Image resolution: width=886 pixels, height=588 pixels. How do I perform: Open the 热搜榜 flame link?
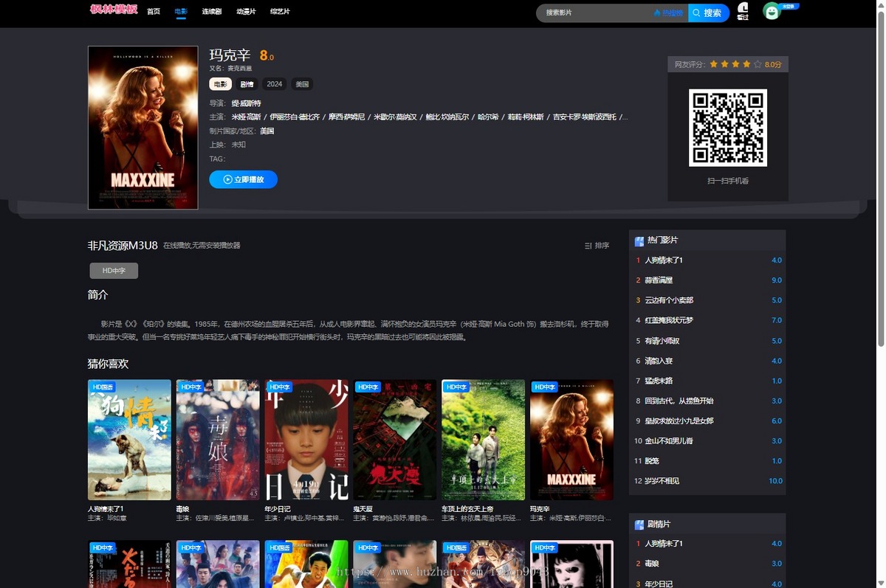(x=668, y=13)
